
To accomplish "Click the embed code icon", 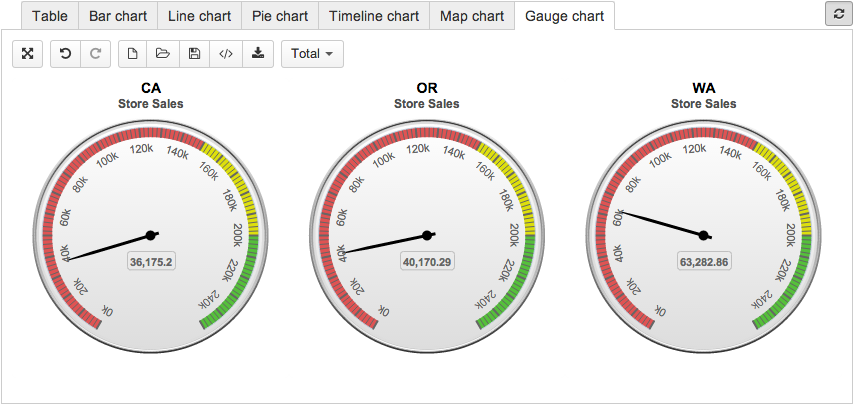I will tap(225, 54).
